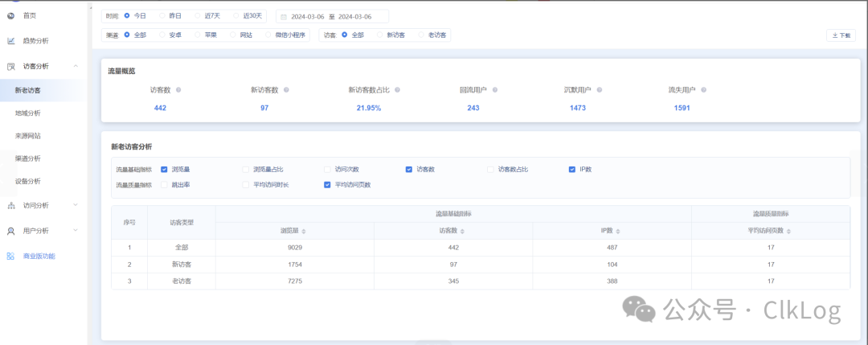Click overview value 21.95%
This screenshot has width=868, height=345.
[369, 108]
